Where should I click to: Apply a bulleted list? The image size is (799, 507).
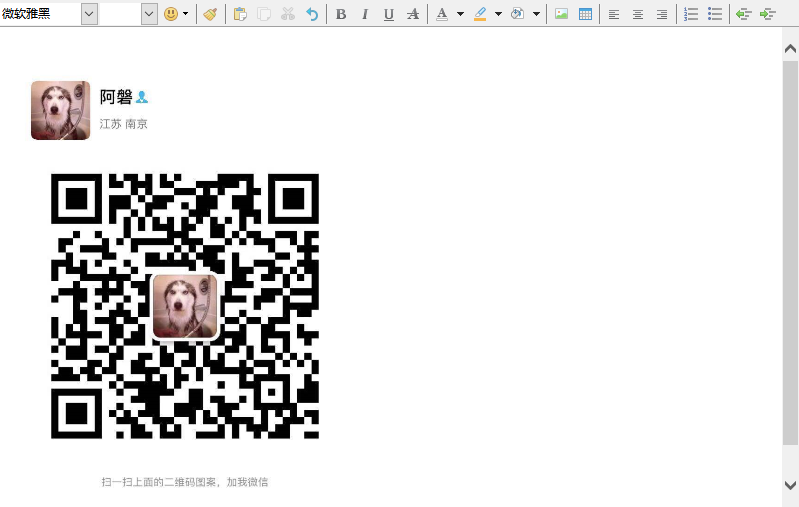point(715,14)
